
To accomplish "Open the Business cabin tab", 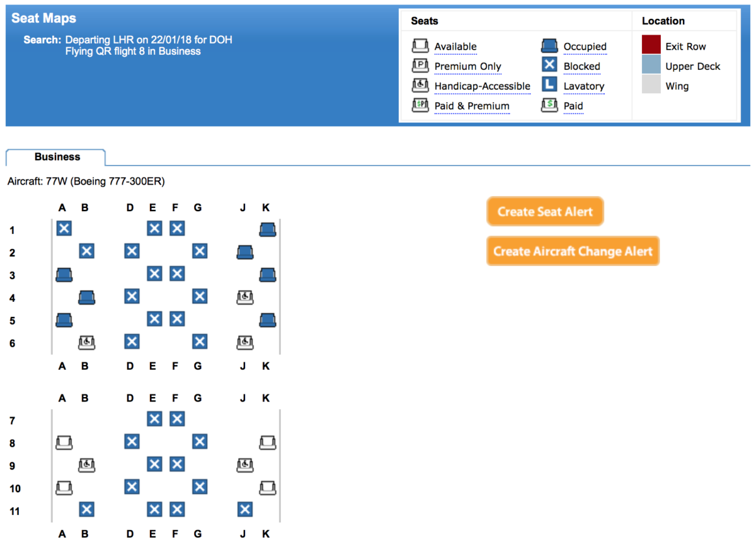I will (57, 157).
